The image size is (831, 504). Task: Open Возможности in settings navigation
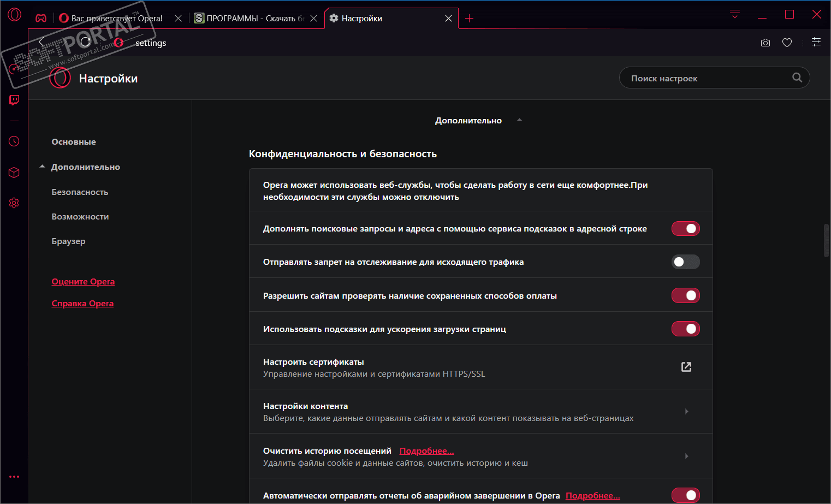click(x=80, y=217)
